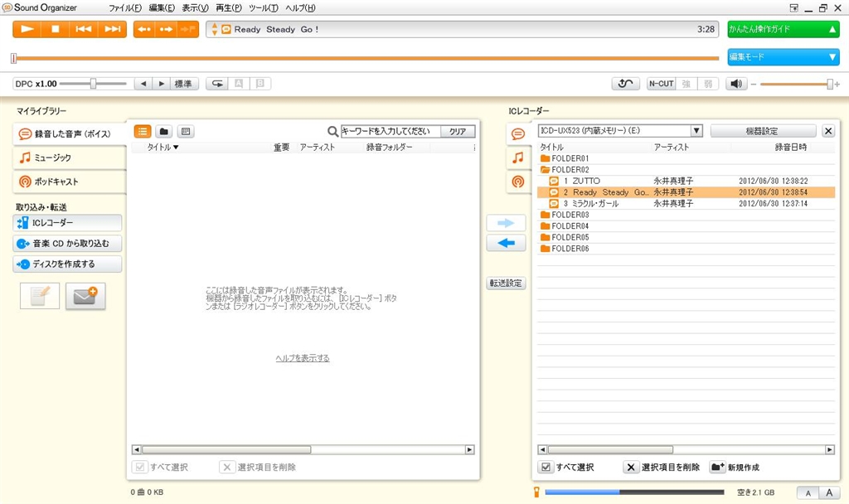Click the blue transfer-to-library left arrow
The image size is (849, 504).
click(506, 243)
